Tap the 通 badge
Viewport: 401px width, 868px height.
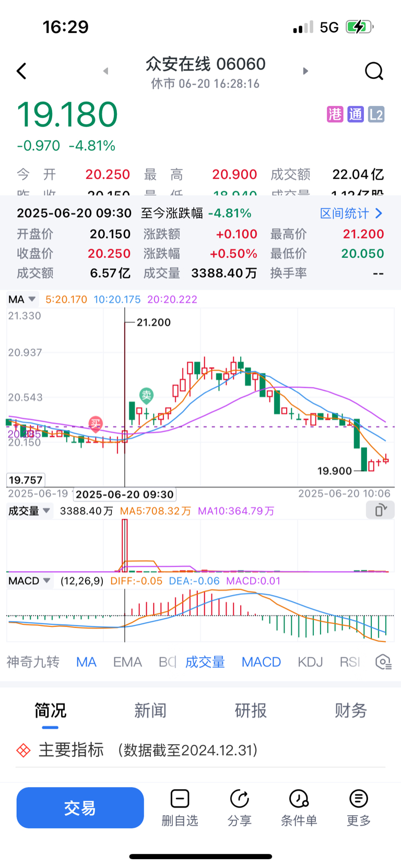[x=356, y=114]
